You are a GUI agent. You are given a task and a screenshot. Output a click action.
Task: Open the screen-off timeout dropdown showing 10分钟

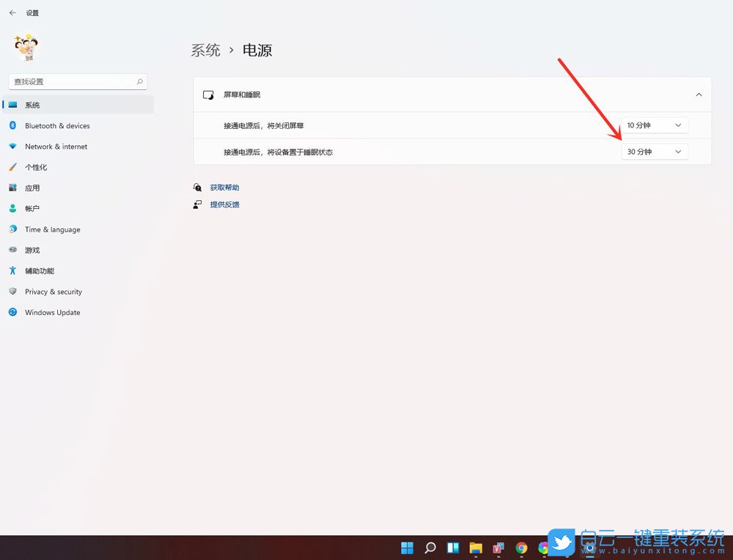coord(655,125)
